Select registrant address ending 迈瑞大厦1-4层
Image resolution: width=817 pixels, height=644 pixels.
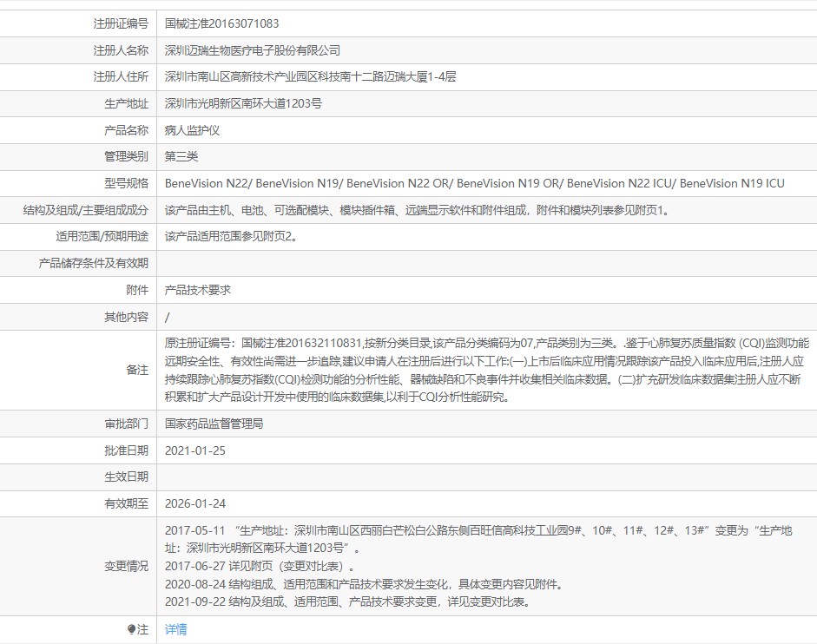[x=310, y=77]
